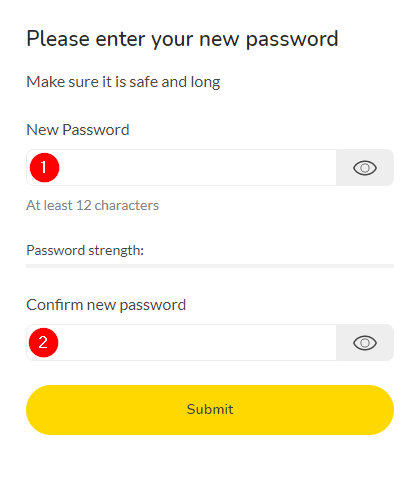Click the "Confirm new password" field label

(x=106, y=305)
